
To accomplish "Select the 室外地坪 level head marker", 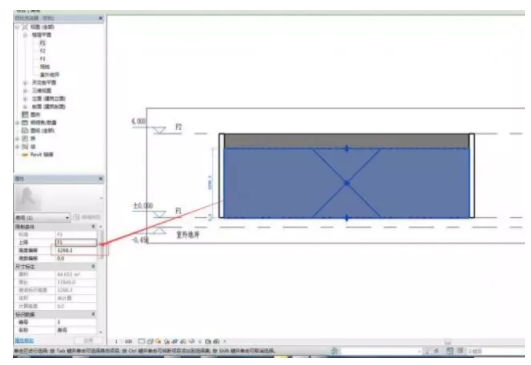I will pyautogui.click(x=159, y=230).
